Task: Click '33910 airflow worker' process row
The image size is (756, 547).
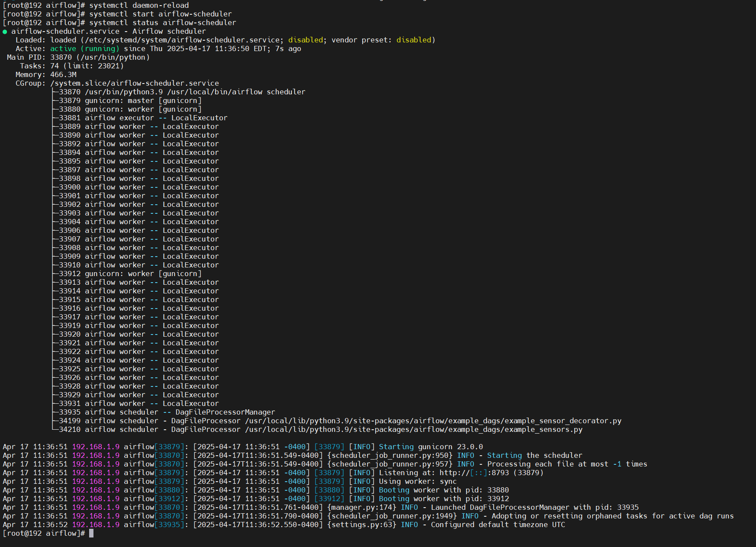Action: pos(139,265)
